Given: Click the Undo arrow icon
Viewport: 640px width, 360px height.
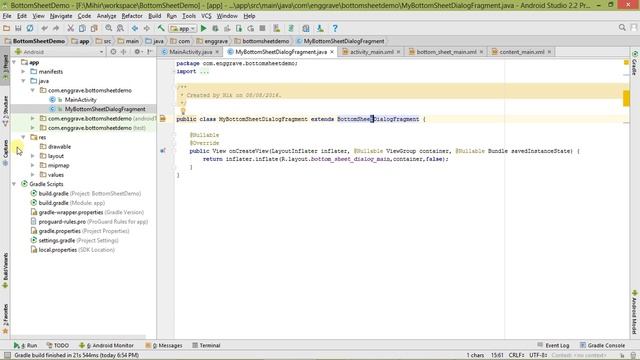Looking at the screenshot, I should pyautogui.click(x=44, y=28).
